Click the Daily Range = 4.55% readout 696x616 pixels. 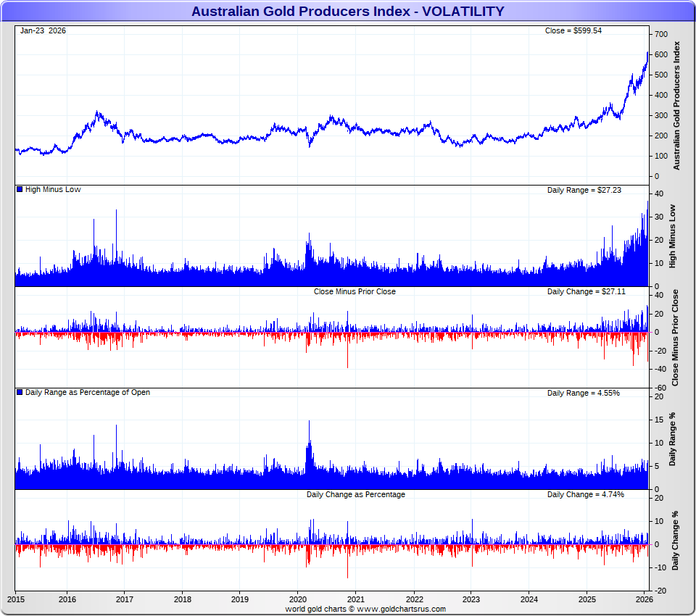click(x=583, y=393)
